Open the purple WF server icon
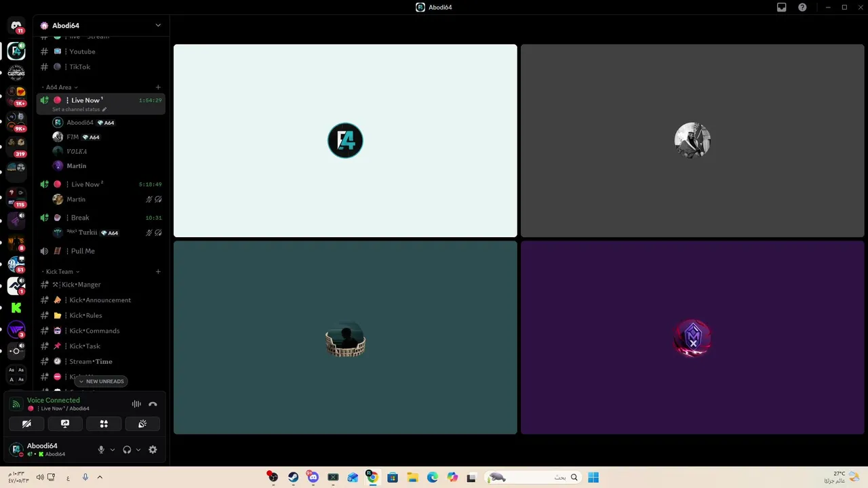Image resolution: width=868 pixels, height=488 pixels. click(16, 329)
